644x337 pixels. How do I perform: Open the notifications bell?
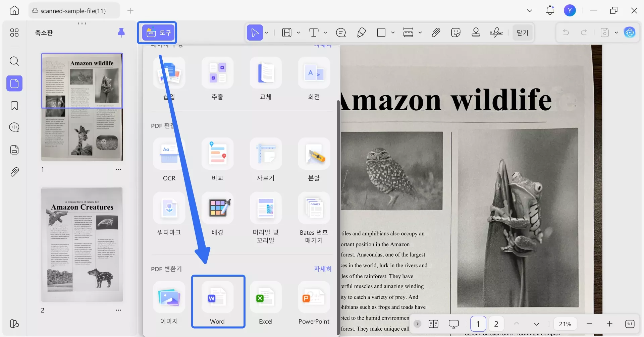tap(550, 10)
